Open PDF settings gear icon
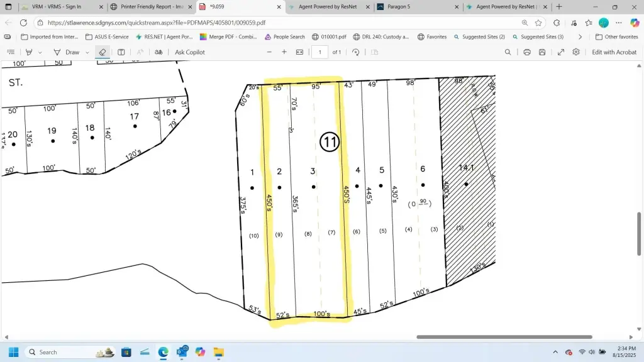This screenshot has width=644, height=362. (x=576, y=52)
